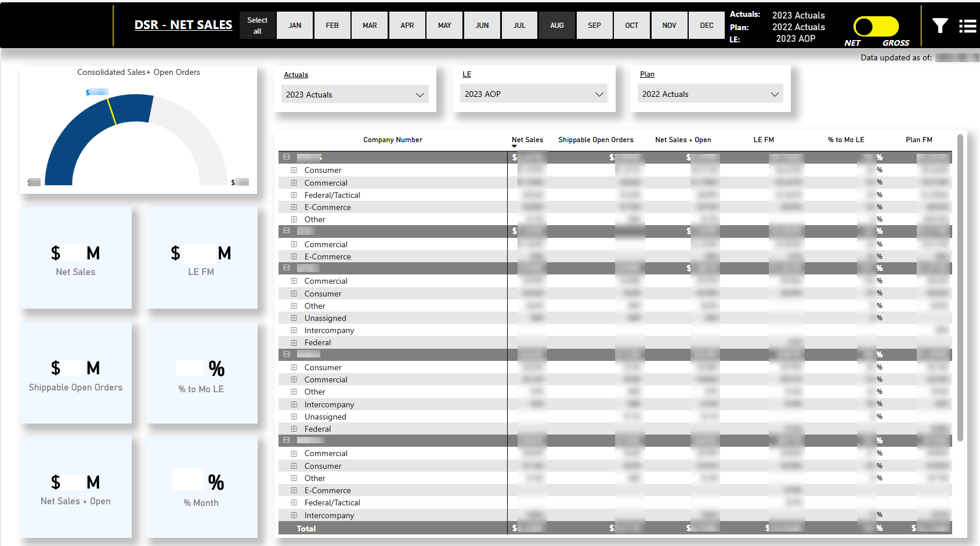Open the filter funnel icon
The image size is (980, 546).
click(940, 26)
